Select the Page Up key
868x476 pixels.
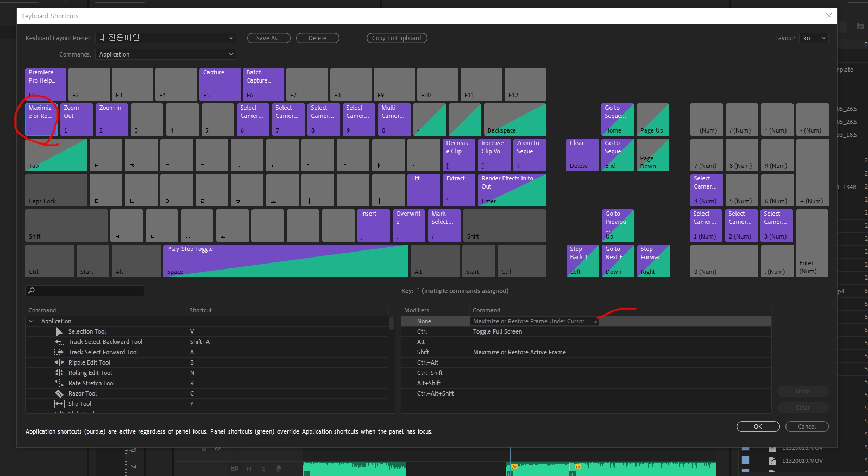(653, 120)
